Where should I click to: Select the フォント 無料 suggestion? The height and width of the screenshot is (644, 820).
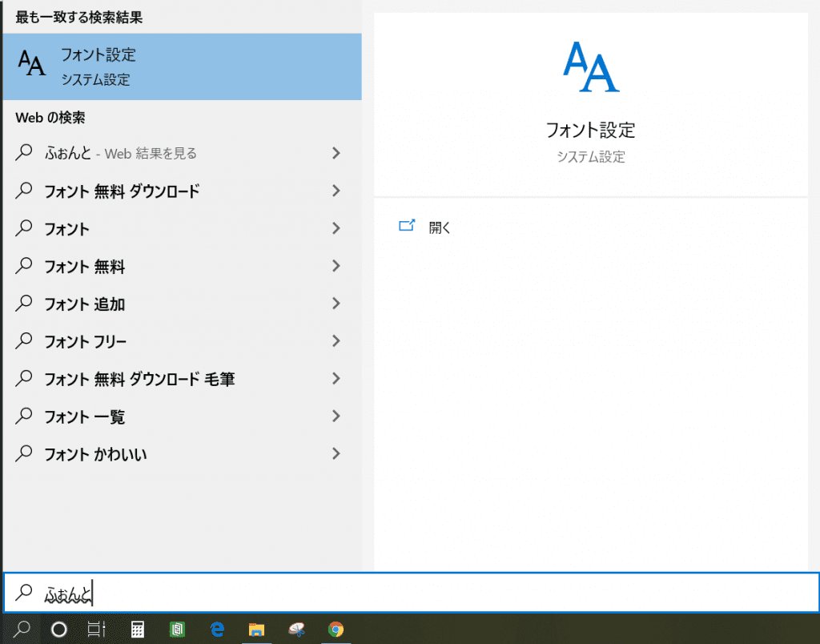[x=85, y=267]
